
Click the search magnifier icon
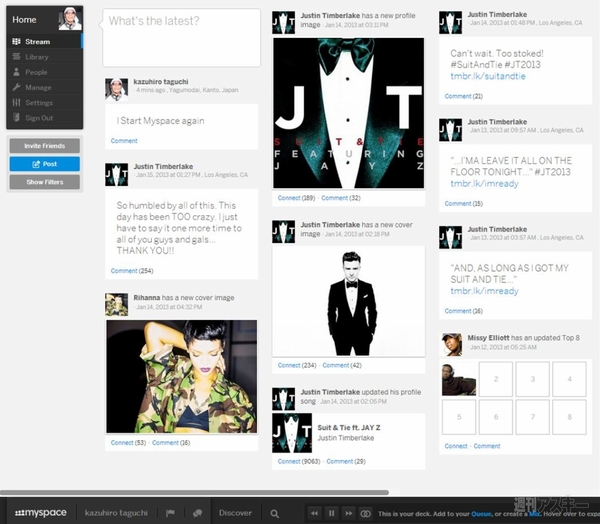[274, 514]
